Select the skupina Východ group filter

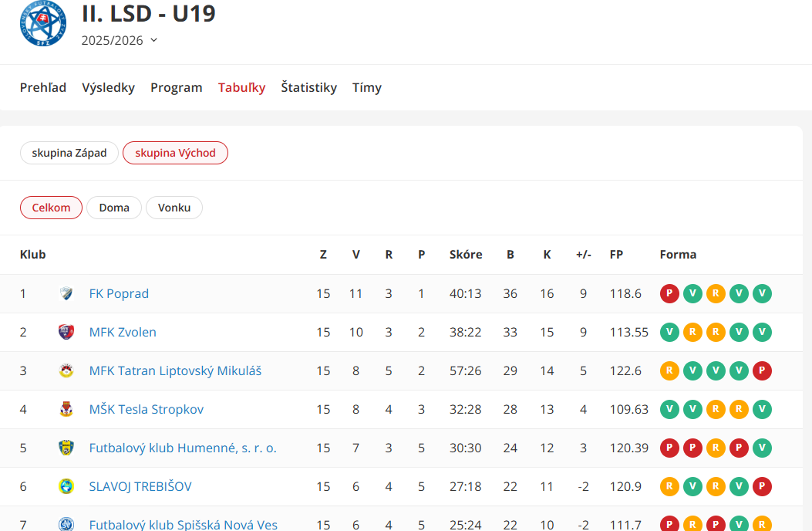click(175, 153)
